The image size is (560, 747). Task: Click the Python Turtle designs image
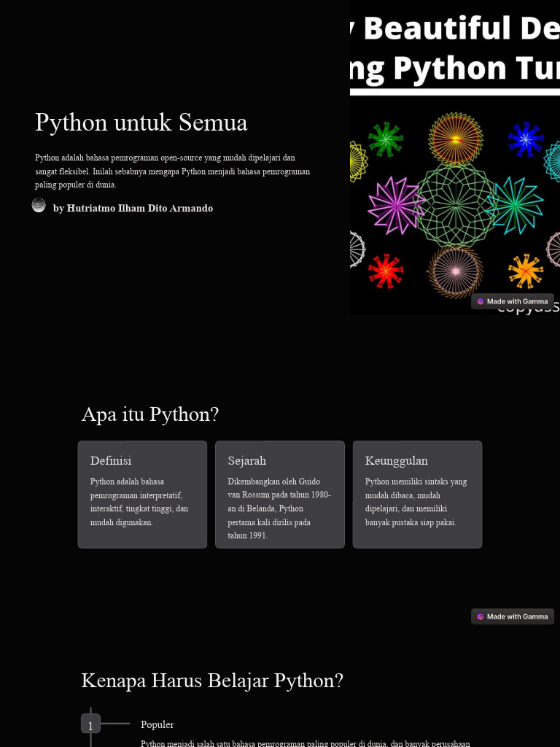[x=455, y=158]
